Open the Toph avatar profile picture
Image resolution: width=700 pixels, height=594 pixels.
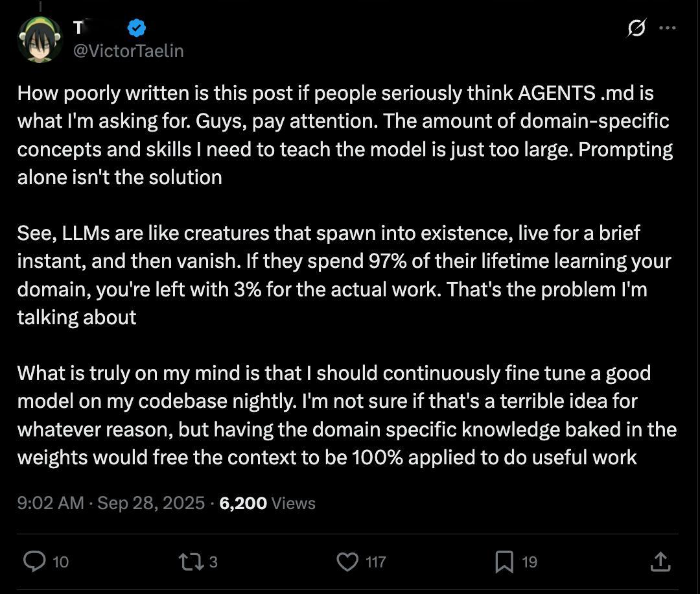coord(40,40)
